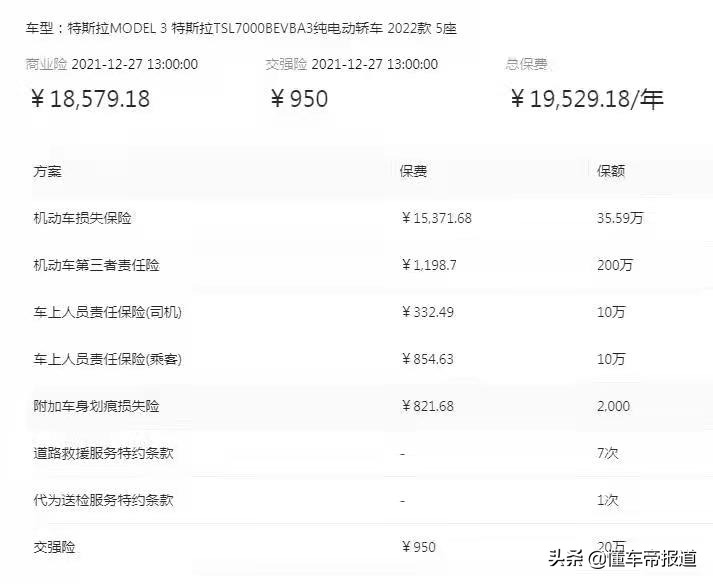Screen dimensions: 713x584
Task: Select 车上人员责任保险(司机) row name
Action: click(107, 312)
